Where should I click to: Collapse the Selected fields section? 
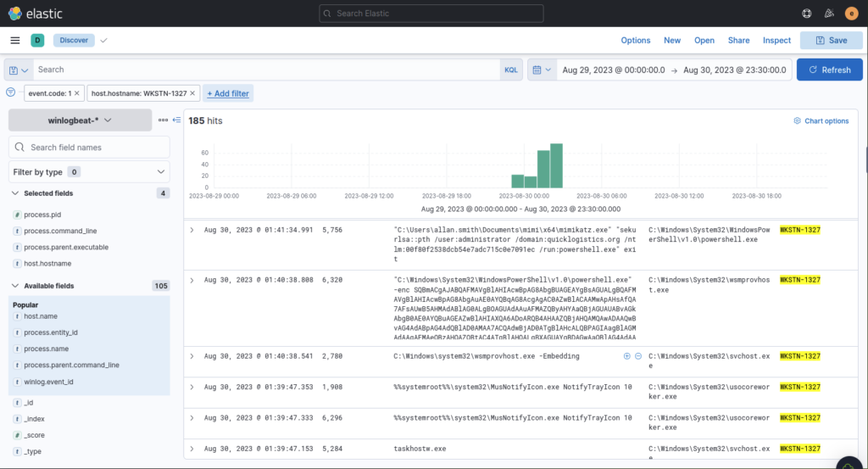[x=15, y=193]
